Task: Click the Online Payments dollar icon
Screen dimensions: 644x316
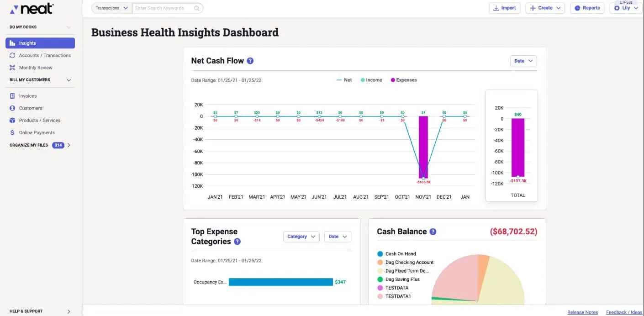Action: [12, 133]
